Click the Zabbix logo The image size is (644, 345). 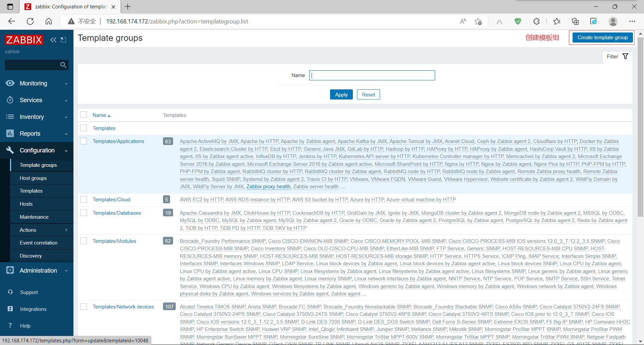click(24, 40)
